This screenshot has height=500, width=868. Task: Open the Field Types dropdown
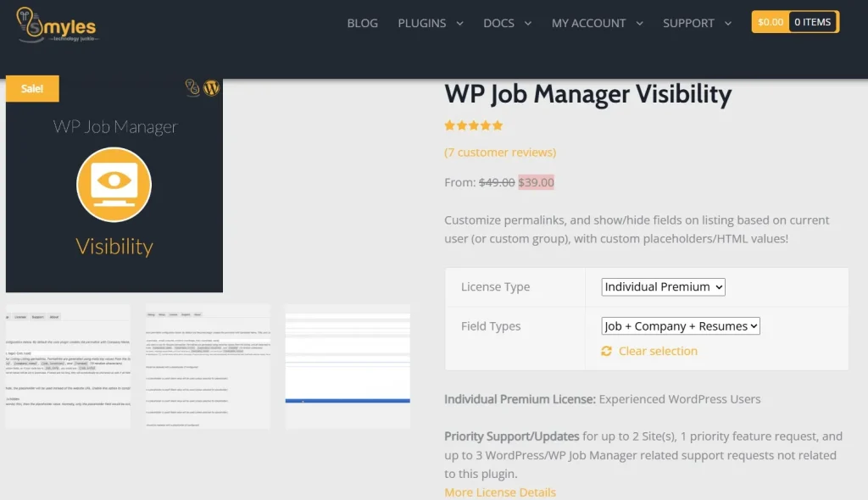[680, 325]
